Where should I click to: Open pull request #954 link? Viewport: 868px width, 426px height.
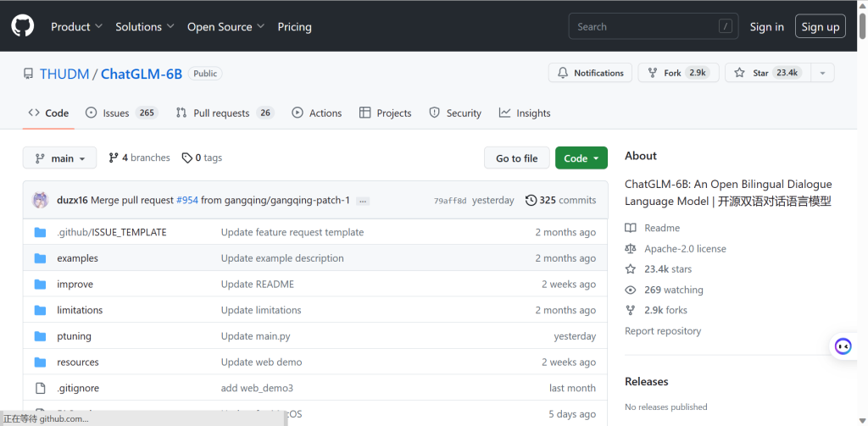point(186,201)
